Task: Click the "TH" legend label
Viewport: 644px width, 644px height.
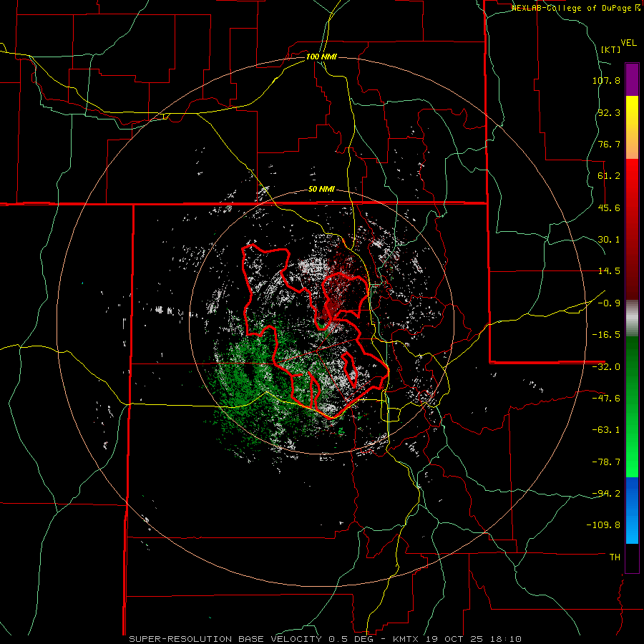Action: [x=615, y=557]
